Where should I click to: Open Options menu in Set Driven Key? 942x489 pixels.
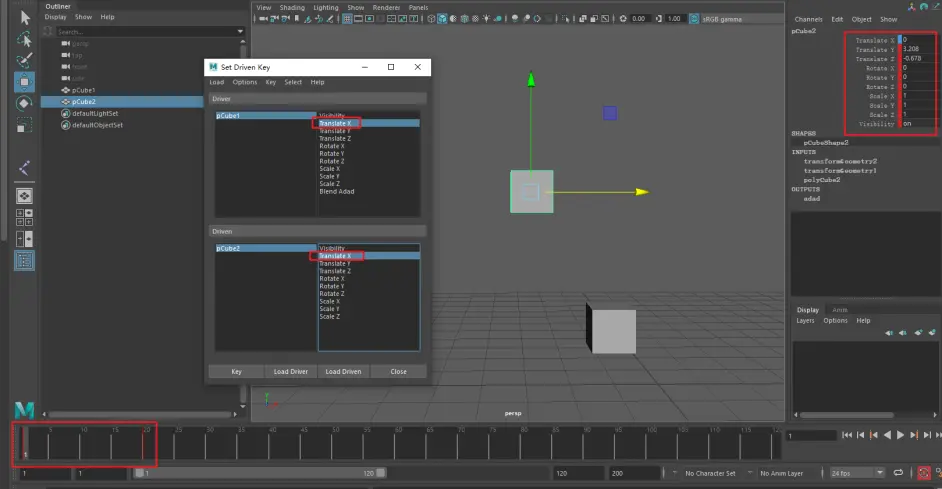click(x=244, y=82)
